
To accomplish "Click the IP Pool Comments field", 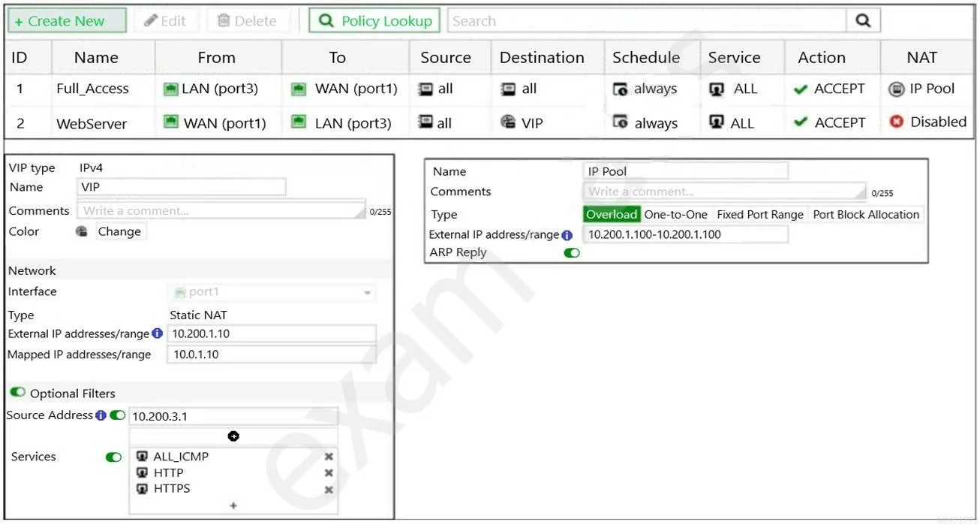I will coord(724,192).
